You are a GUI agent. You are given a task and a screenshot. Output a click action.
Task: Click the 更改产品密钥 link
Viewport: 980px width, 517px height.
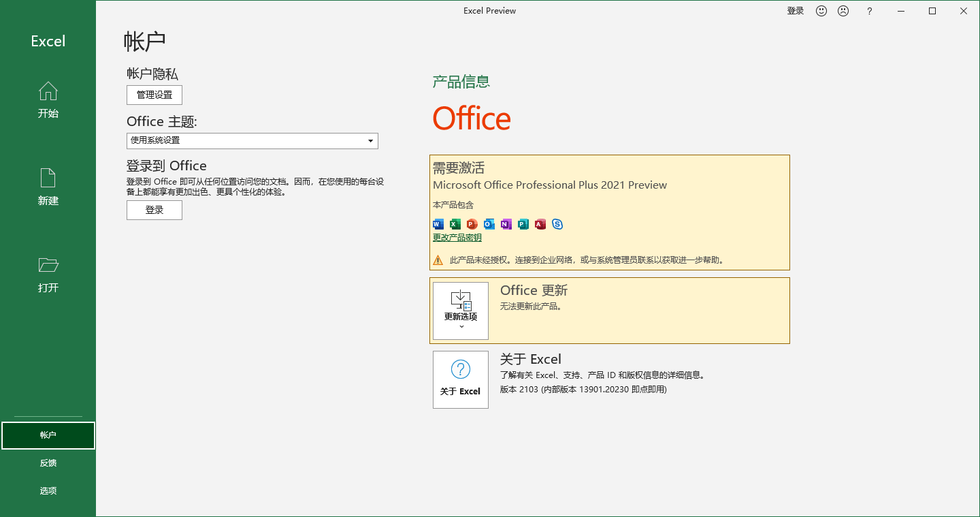[455, 237]
